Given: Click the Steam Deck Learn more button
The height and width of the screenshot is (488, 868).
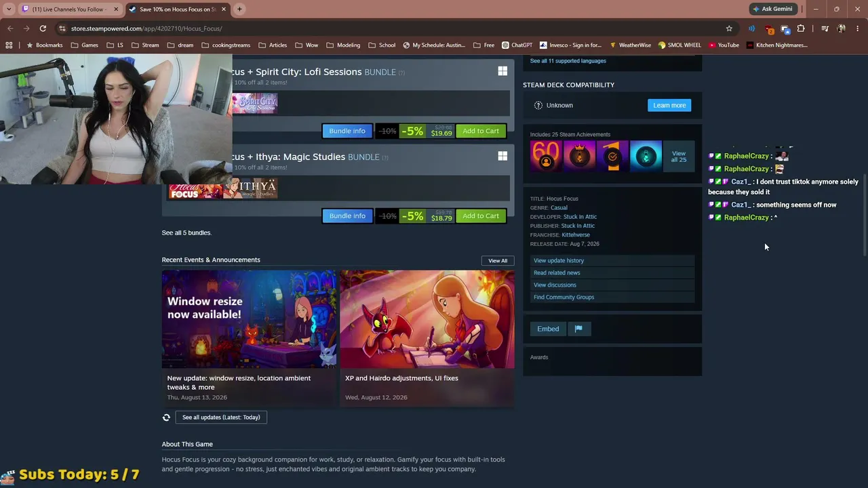Looking at the screenshot, I should point(669,105).
